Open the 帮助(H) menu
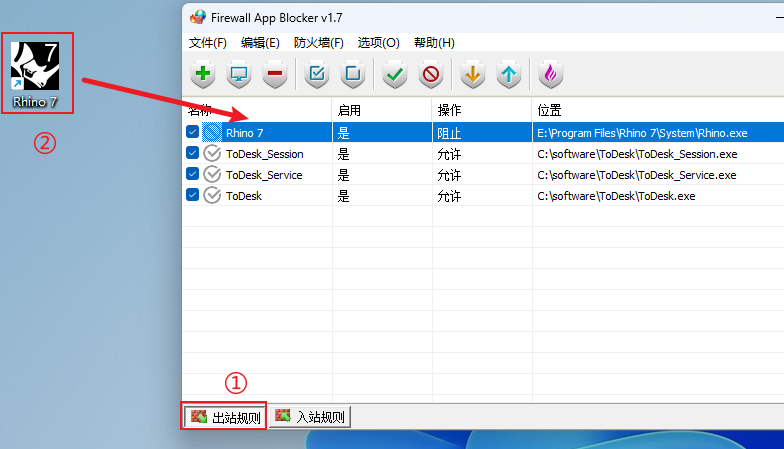Screen dimensions: 784x449 coord(434,43)
